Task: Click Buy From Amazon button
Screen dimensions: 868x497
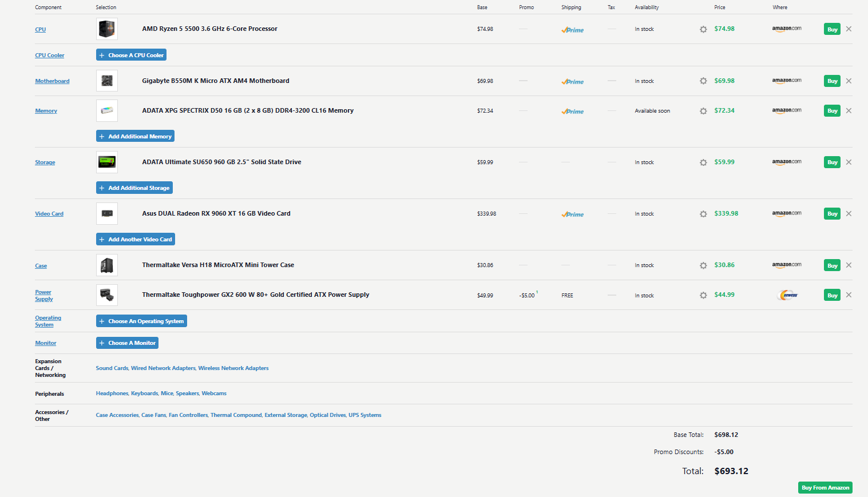Action: pos(825,488)
